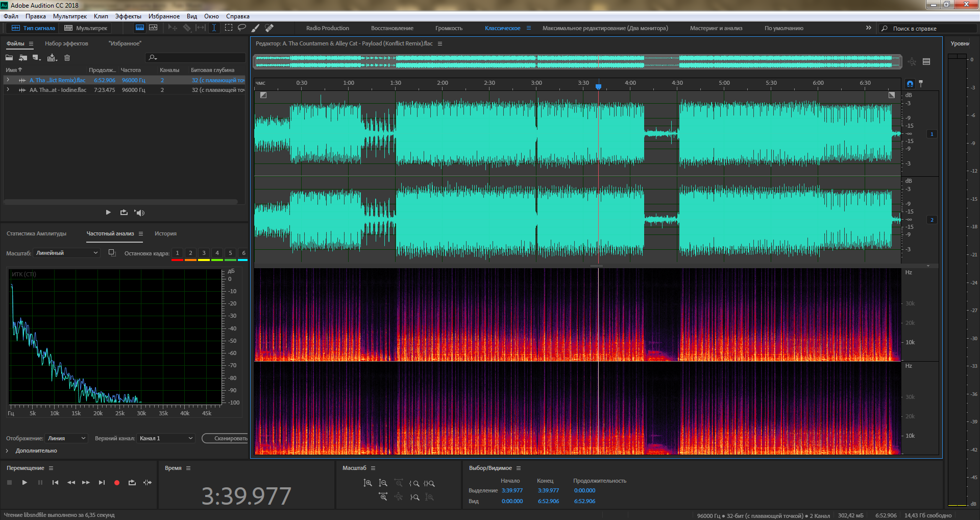Click the open file folder icon
The height and width of the screenshot is (520, 980).
9,58
